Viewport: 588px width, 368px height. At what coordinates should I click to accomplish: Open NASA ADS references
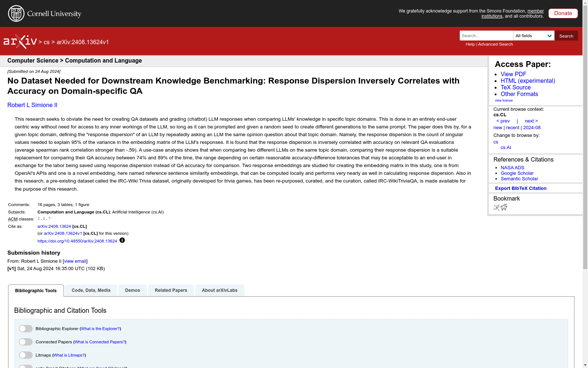point(512,168)
